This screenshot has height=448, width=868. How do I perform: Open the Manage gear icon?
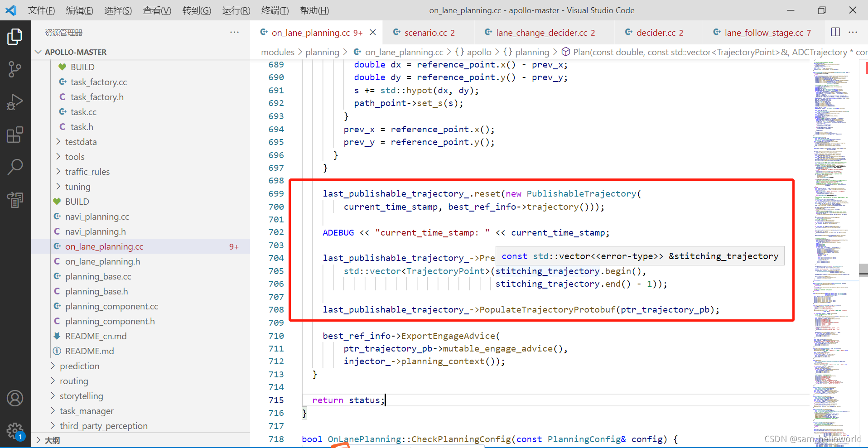point(15,431)
